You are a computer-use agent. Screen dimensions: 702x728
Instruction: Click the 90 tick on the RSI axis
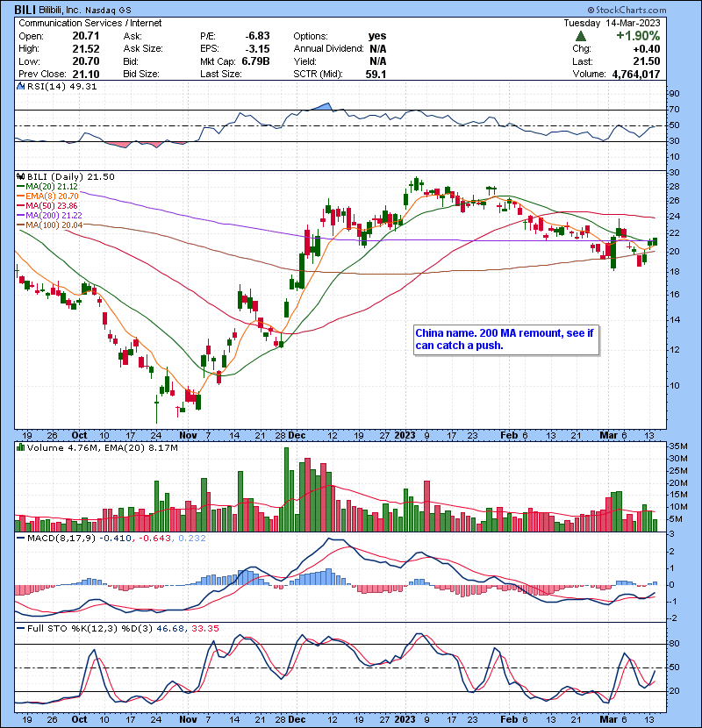coord(674,94)
